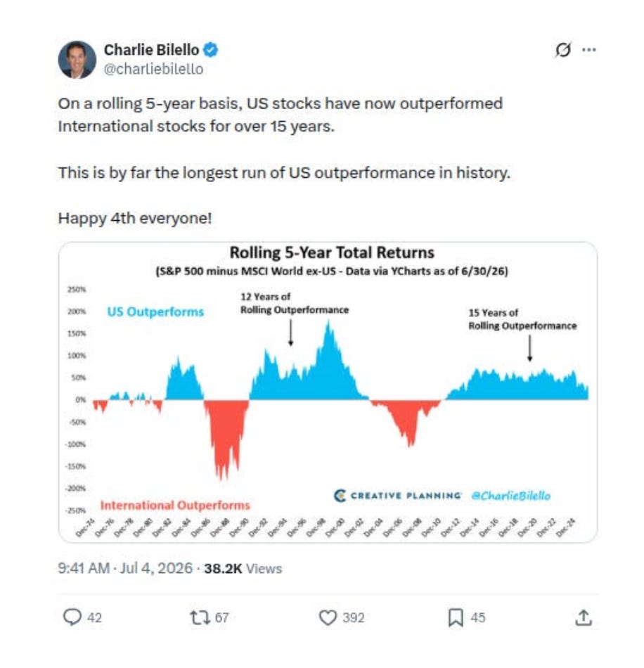
Task: Open Charlie Bilello's profile picture
Action: 77,59
